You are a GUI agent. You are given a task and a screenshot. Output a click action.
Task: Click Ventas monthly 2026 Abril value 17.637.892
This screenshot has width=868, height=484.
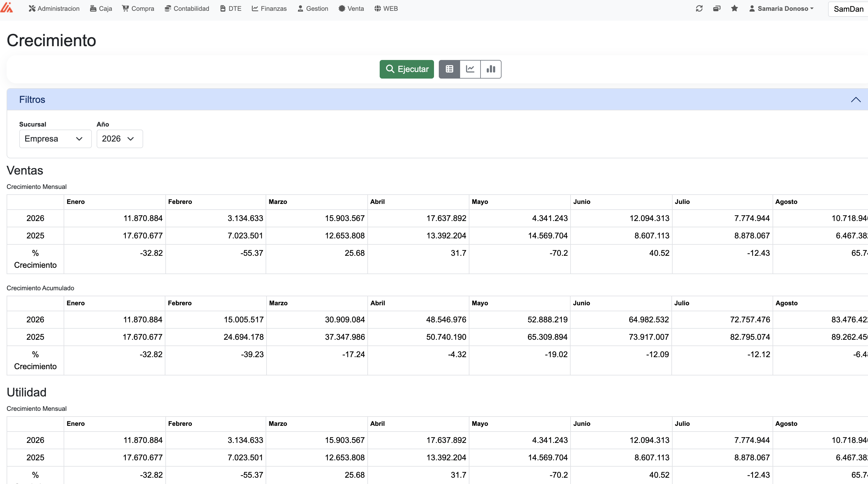[x=446, y=218]
